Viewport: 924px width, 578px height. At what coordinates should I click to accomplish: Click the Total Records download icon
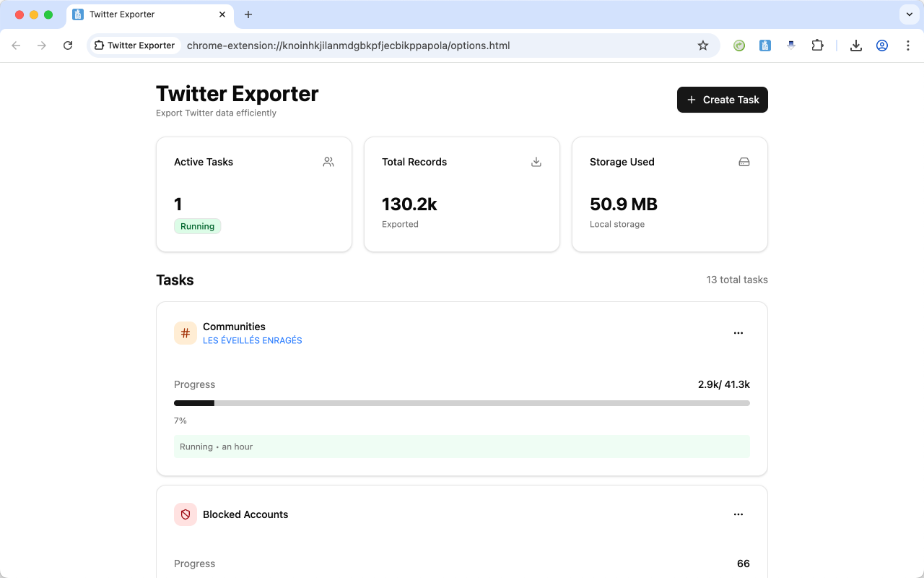coord(536,162)
